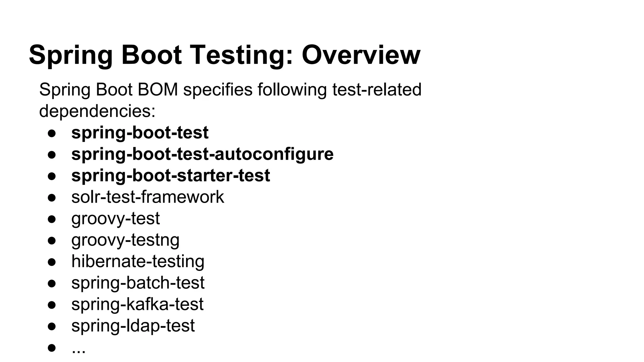Click the spring-ldap-test list item
The width and height of the screenshot is (644, 362).
(x=133, y=326)
